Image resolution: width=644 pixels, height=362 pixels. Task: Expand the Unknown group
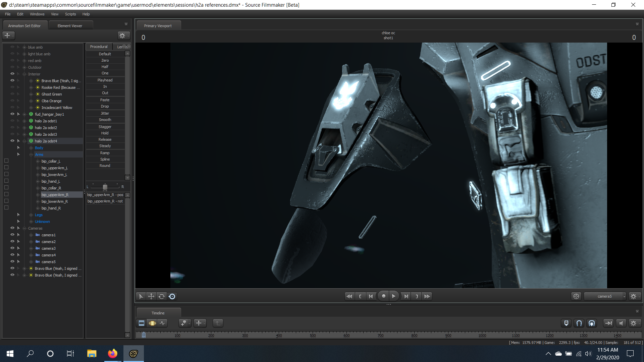[31, 222]
